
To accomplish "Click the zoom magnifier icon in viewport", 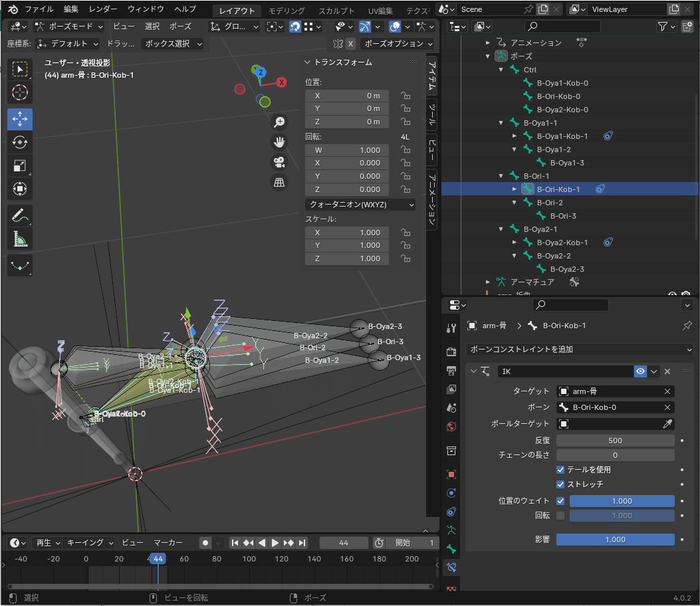I will 279,122.
